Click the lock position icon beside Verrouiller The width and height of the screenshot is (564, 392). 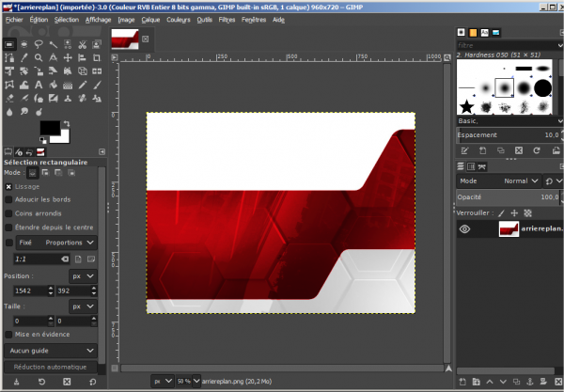click(x=514, y=213)
